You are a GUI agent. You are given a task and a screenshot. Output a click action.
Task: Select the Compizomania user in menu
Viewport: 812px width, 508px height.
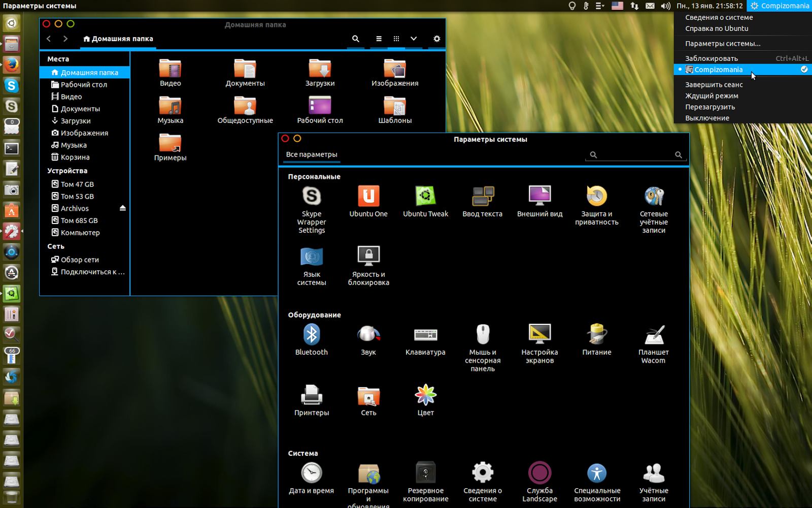coord(743,70)
